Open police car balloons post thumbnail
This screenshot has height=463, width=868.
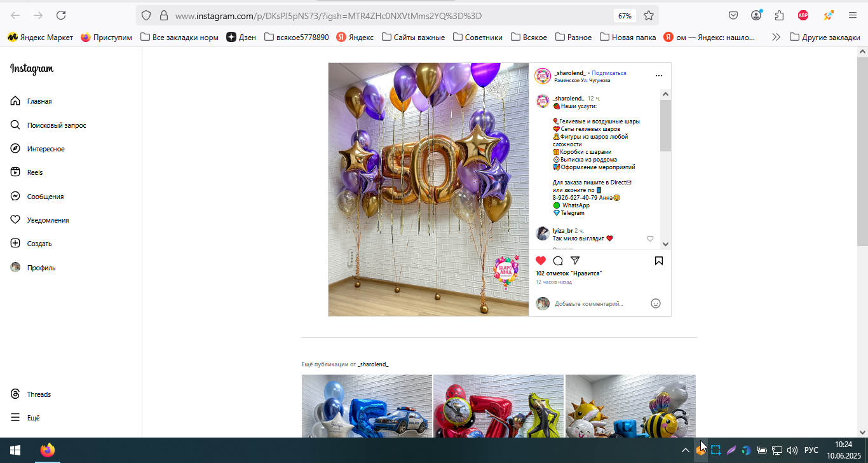[x=367, y=406]
